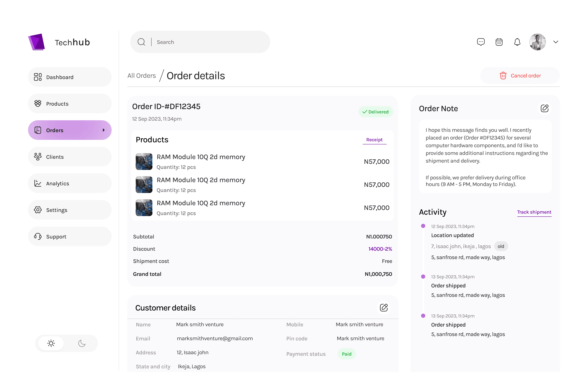Click the user profile avatar
588x386 pixels.
[537, 42]
